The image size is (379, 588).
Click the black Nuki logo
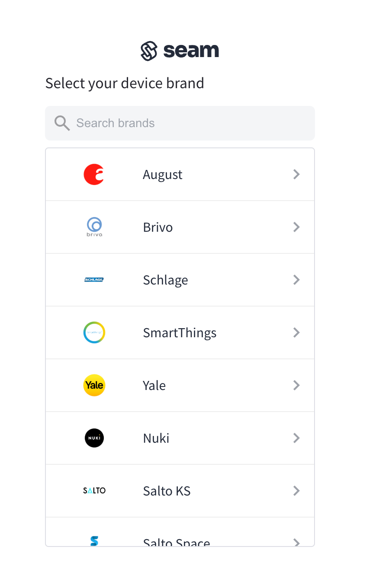click(x=94, y=438)
